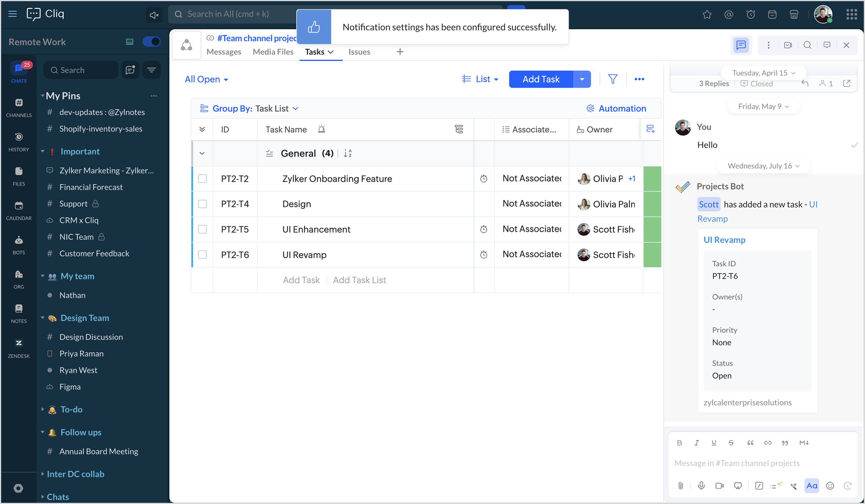Open the Financial Forecast channel

point(91,187)
